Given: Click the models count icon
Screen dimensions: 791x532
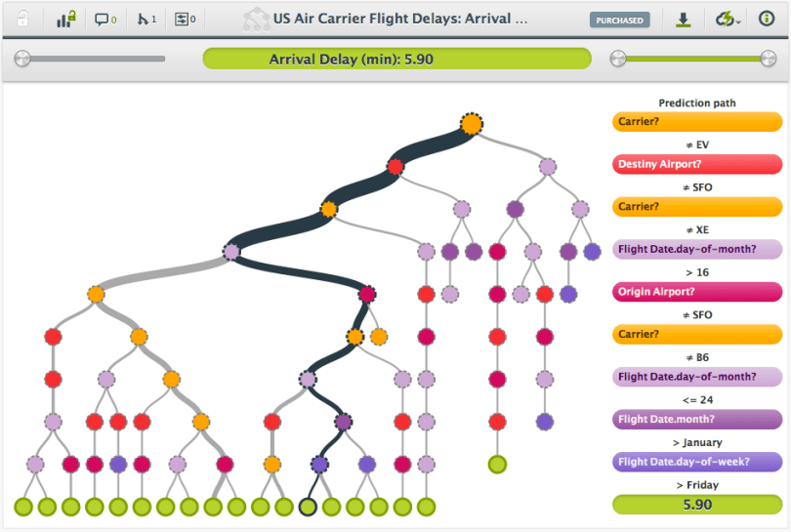Looking at the screenshot, I should [x=146, y=19].
